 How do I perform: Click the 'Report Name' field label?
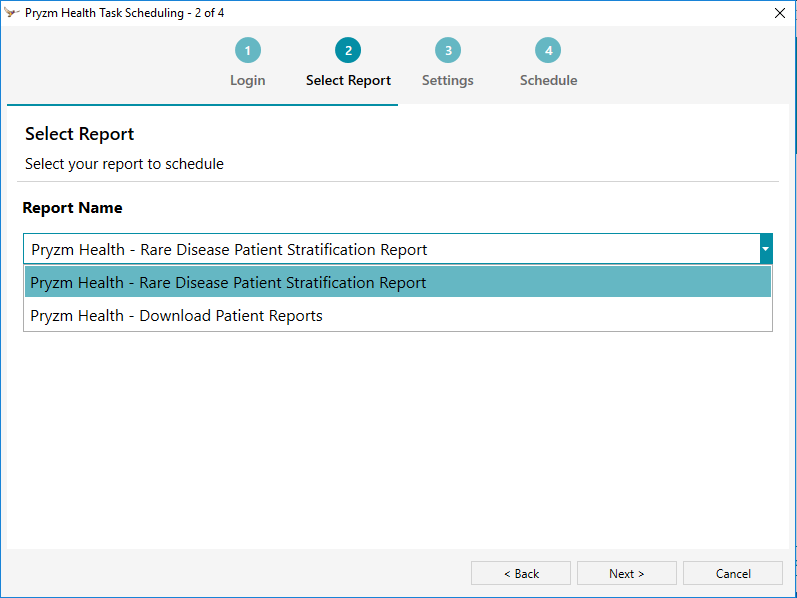click(x=72, y=207)
